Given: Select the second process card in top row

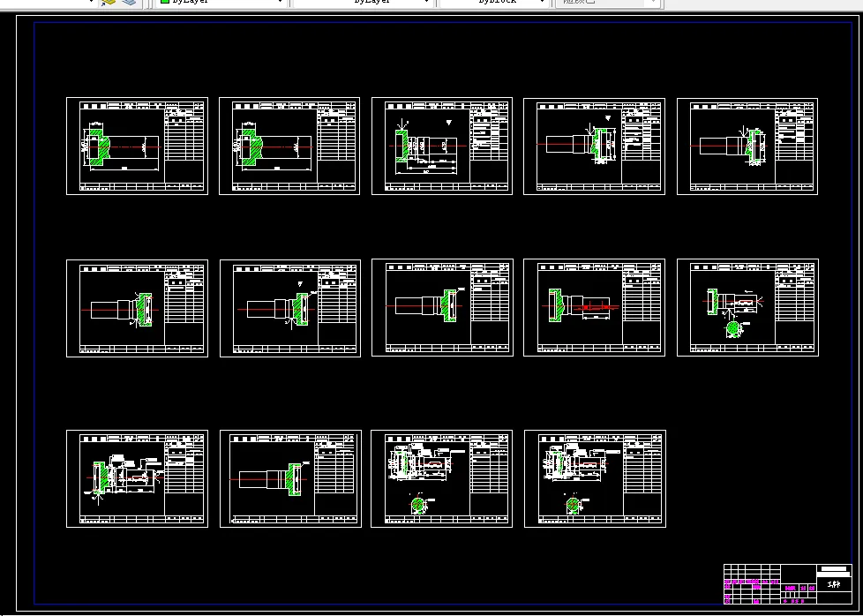Looking at the screenshot, I should pyautogui.click(x=289, y=146).
